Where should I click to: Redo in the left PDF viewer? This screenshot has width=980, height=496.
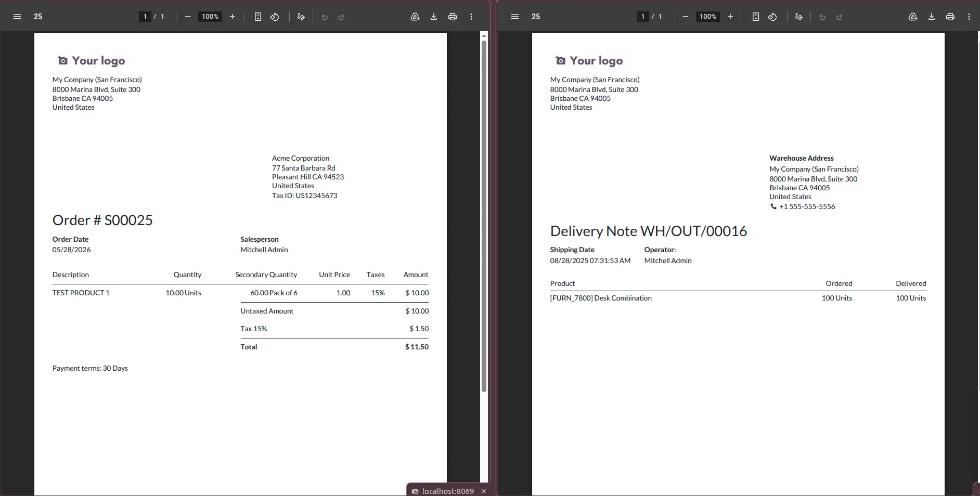pos(341,17)
